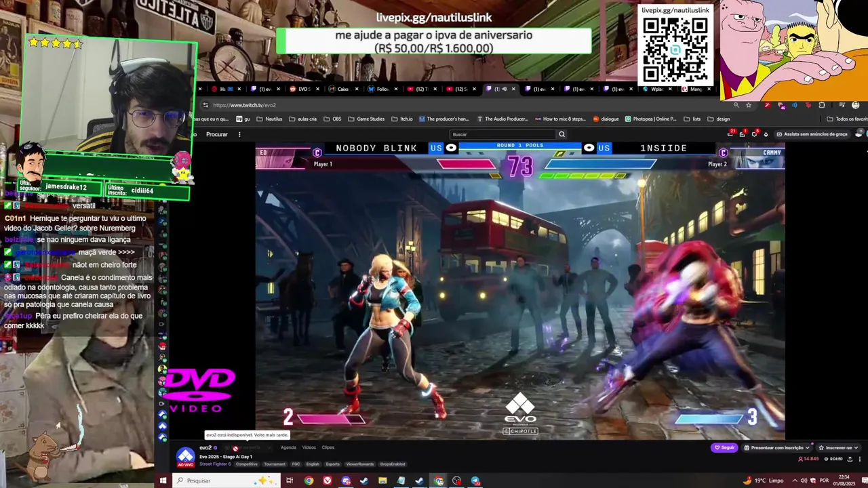
Task: Open Task View from the taskbar
Action: 290,481
